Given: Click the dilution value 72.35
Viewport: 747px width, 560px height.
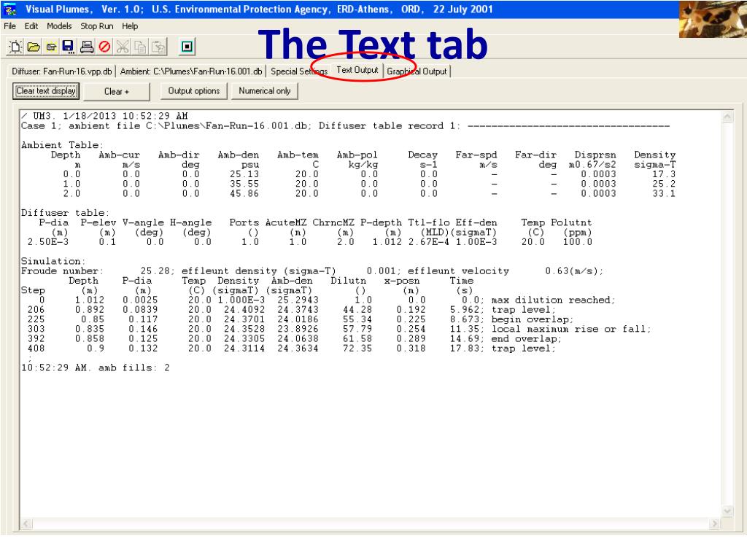Looking at the screenshot, I should tap(357, 349).
